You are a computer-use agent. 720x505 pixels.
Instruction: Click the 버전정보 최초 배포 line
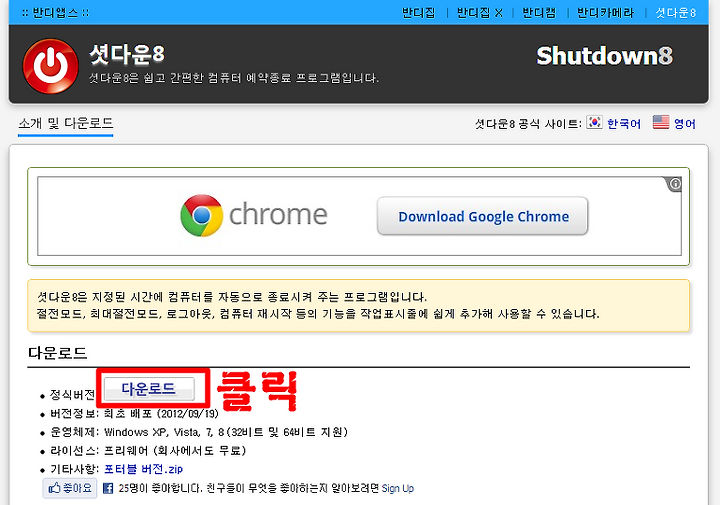tap(134, 414)
